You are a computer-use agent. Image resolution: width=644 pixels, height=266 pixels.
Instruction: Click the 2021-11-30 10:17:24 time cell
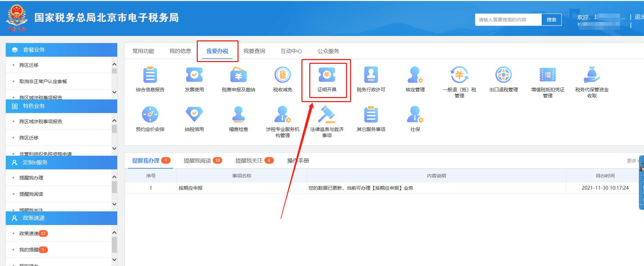tap(605, 188)
